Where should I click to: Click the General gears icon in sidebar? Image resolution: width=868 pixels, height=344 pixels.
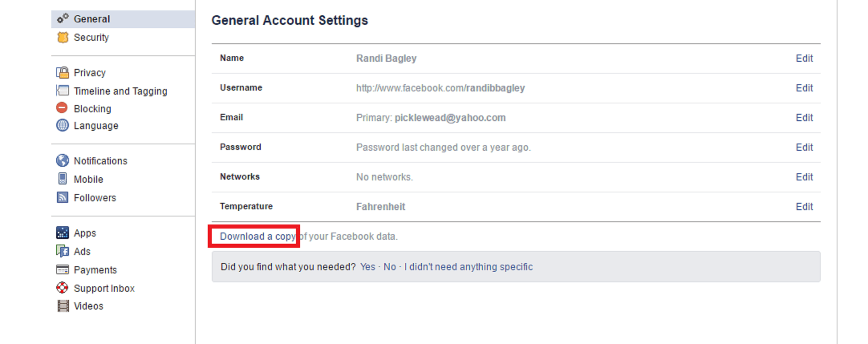63,18
